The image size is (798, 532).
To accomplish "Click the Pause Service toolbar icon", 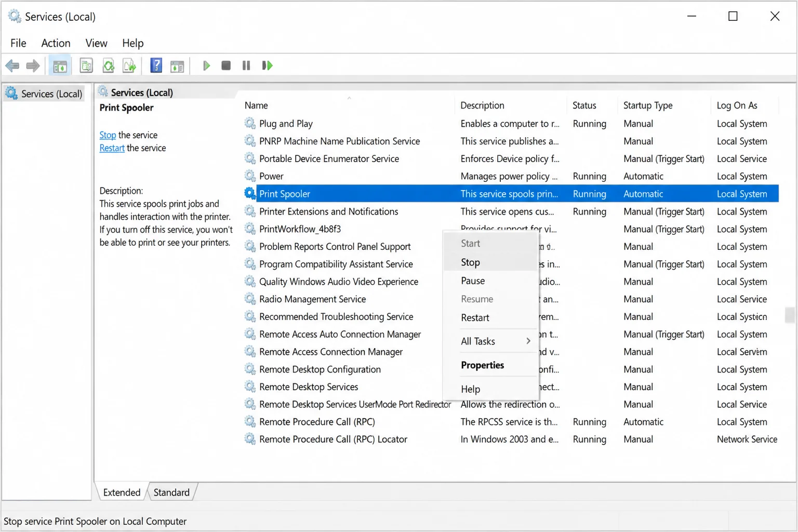I will (x=246, y=65).
